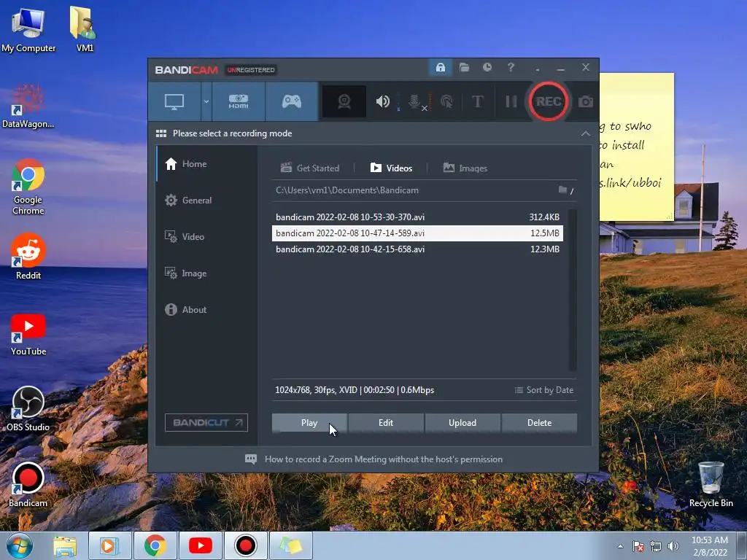This screenshot has height=560, width=747.
Task: Click Bandicam taskbar button
Action: (245, 545)
